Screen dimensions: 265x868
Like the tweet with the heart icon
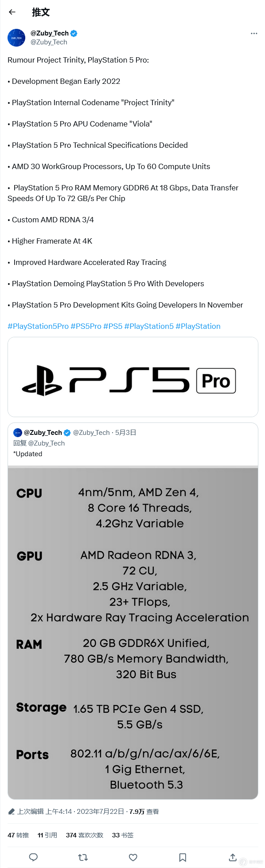(x=133, y=857)
